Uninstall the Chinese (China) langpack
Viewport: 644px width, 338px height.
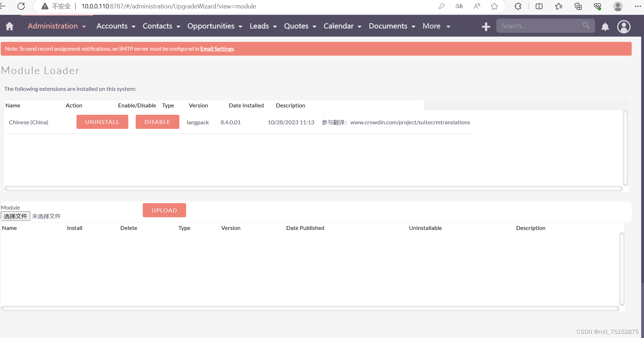[x=102, y=122]
